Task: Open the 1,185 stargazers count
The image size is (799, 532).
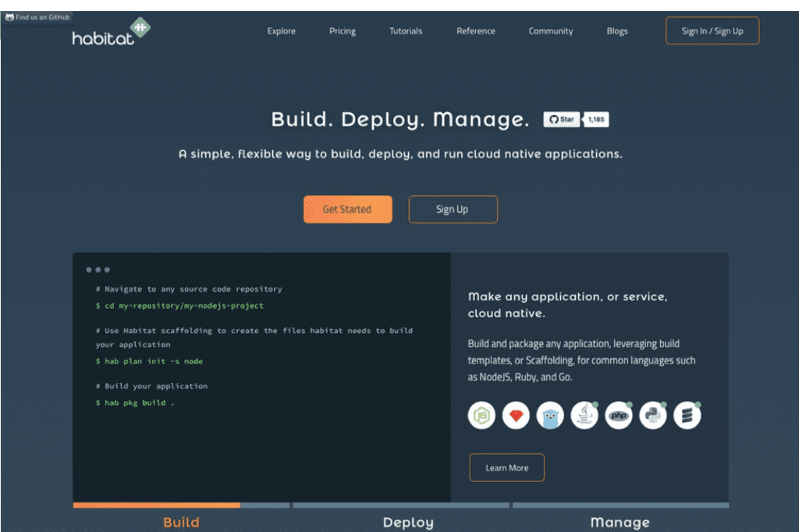Action: tap(595, 119)
